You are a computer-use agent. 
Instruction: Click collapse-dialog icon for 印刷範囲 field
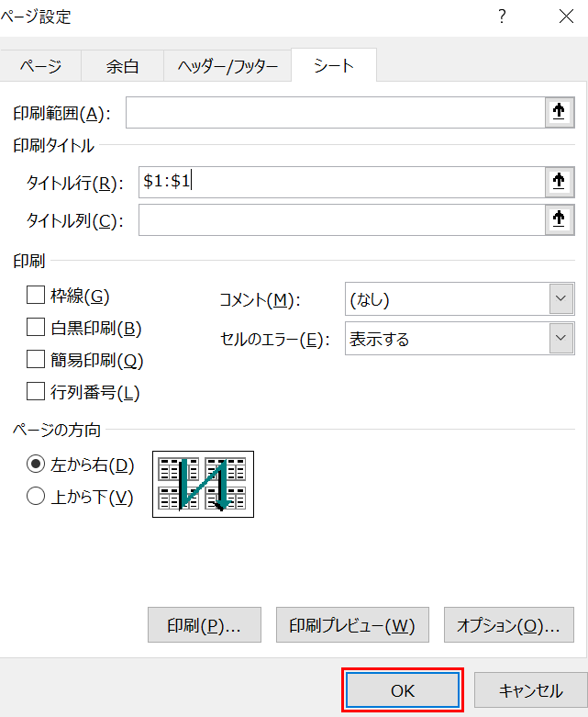[558, 112]
